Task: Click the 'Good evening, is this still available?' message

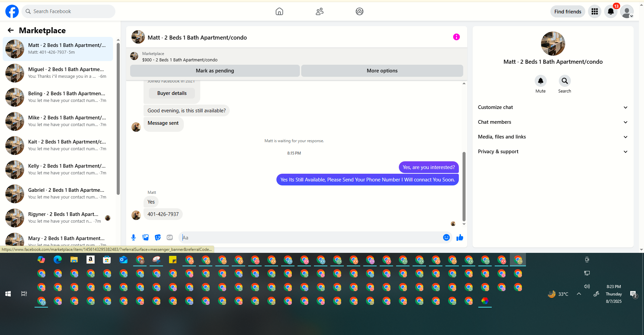Action: [x=186, y=111]
